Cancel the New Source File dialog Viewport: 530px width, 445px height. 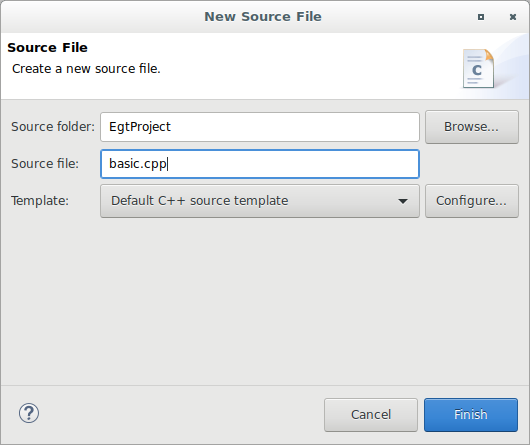[x=371, y=415]
